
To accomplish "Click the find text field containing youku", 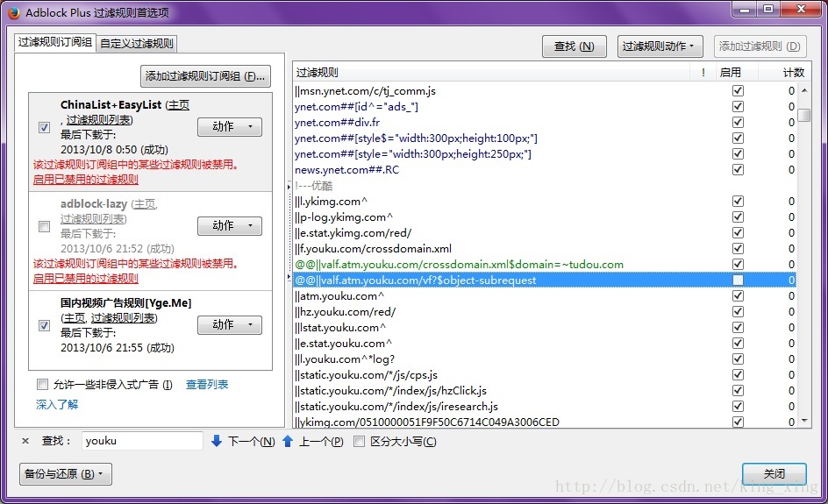I will (x=142, y=441).
